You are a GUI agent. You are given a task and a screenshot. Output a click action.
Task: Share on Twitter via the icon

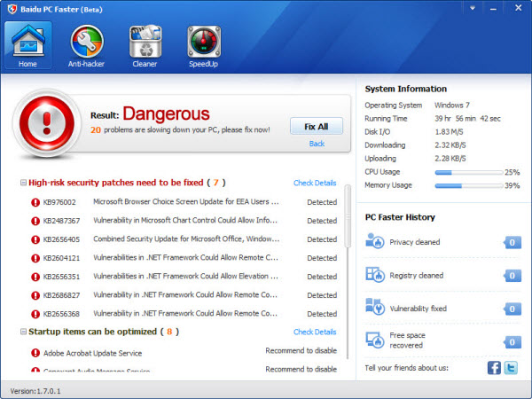coord(511,368)
